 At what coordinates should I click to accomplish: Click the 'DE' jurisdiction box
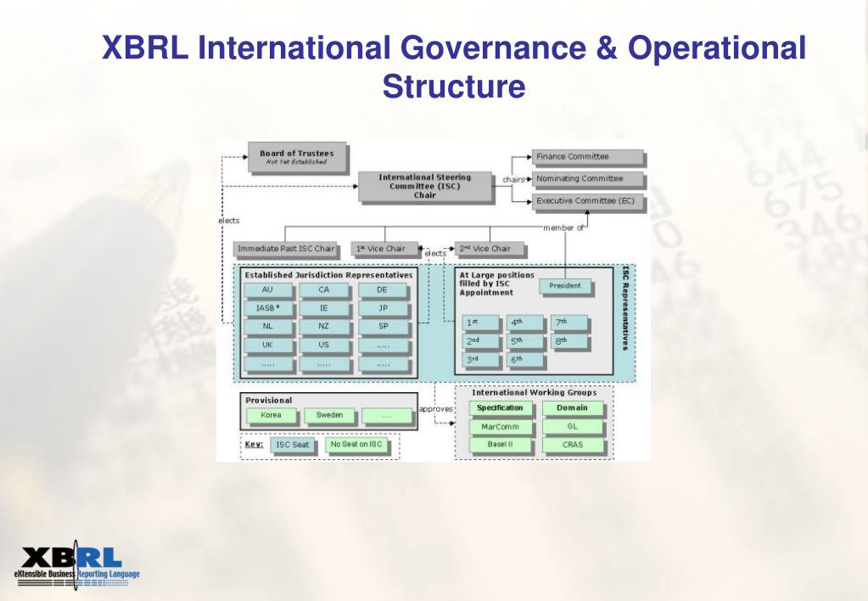tap(382, 289)
